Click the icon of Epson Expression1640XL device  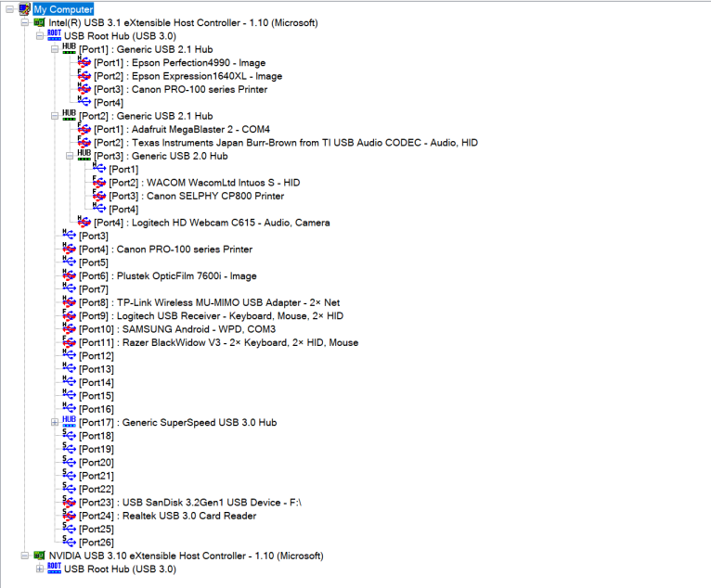point(84,75)
